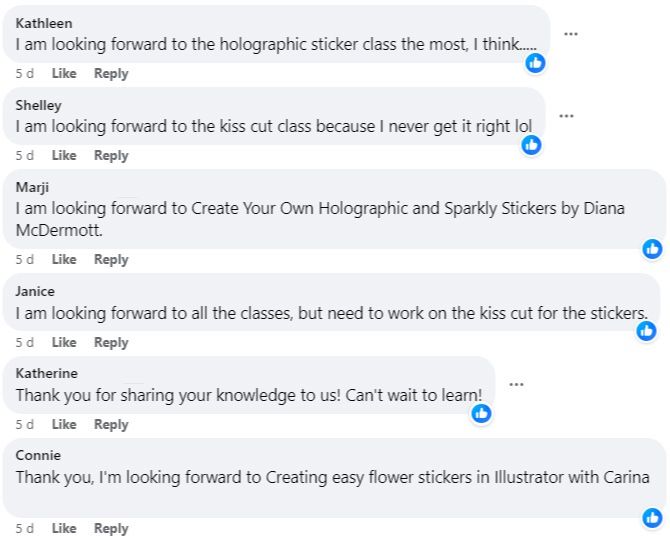This screenshot has width=670, height=538.
Task: Click the like reaction icon on Marji's comment
Action: click(x=652, y=248)
